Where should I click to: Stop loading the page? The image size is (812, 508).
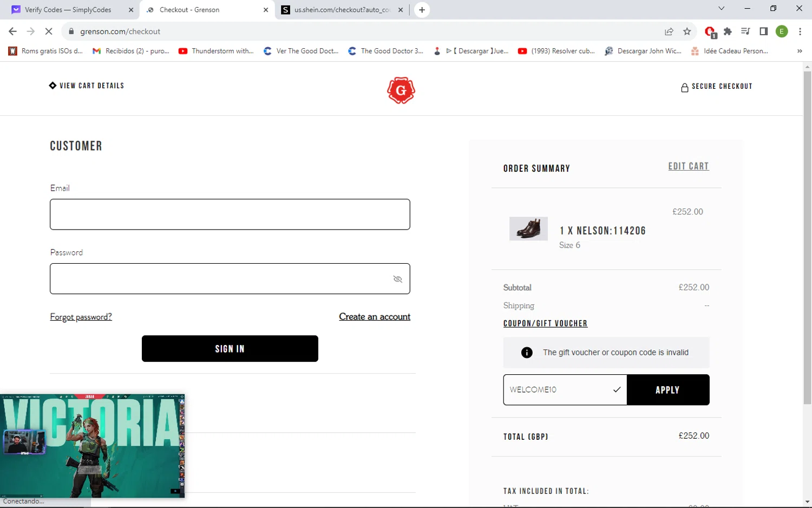click(x=49, y=31)
